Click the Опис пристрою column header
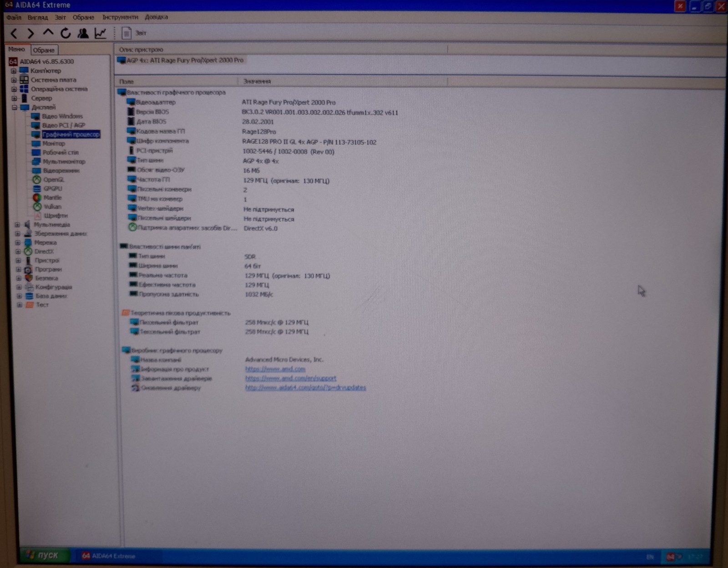 coord(281,50)
